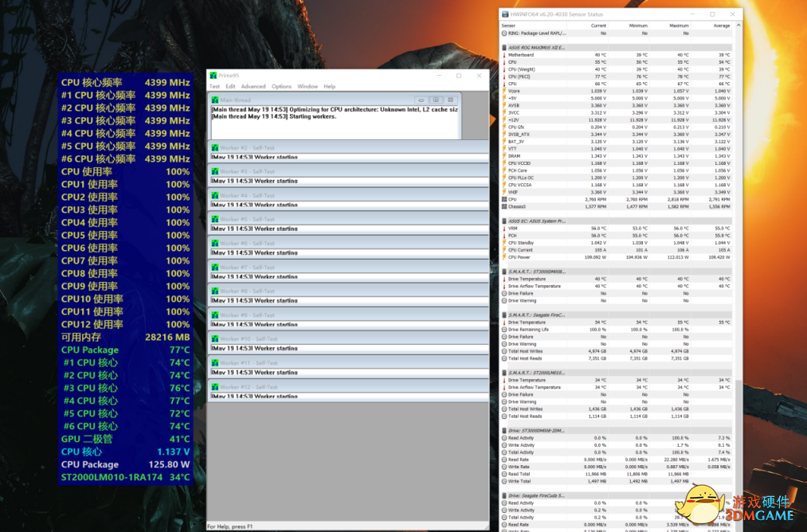
Task: Open the Edit menu in Prime95
Action: 230,87
